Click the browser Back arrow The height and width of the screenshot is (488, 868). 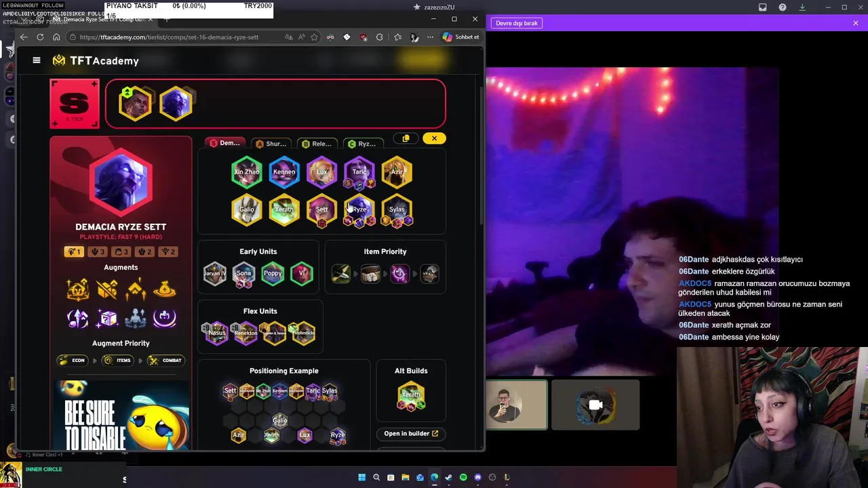coord(24,37)
